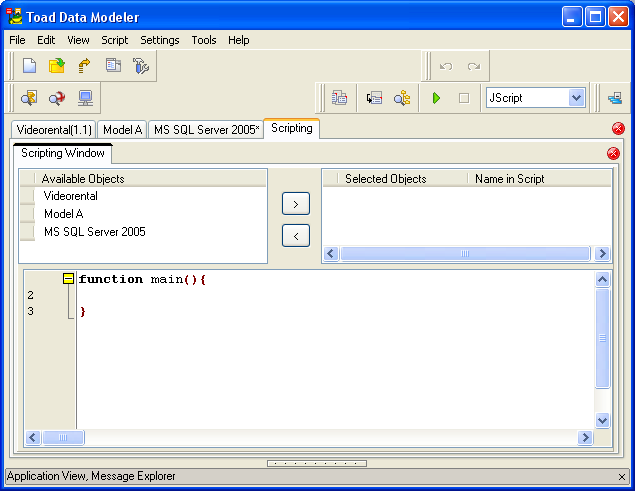The width and height of the screenshot is (635, 491).
Task: Switch to the MS SQL Server 2005* tab
Action: [x=206, y=130]
